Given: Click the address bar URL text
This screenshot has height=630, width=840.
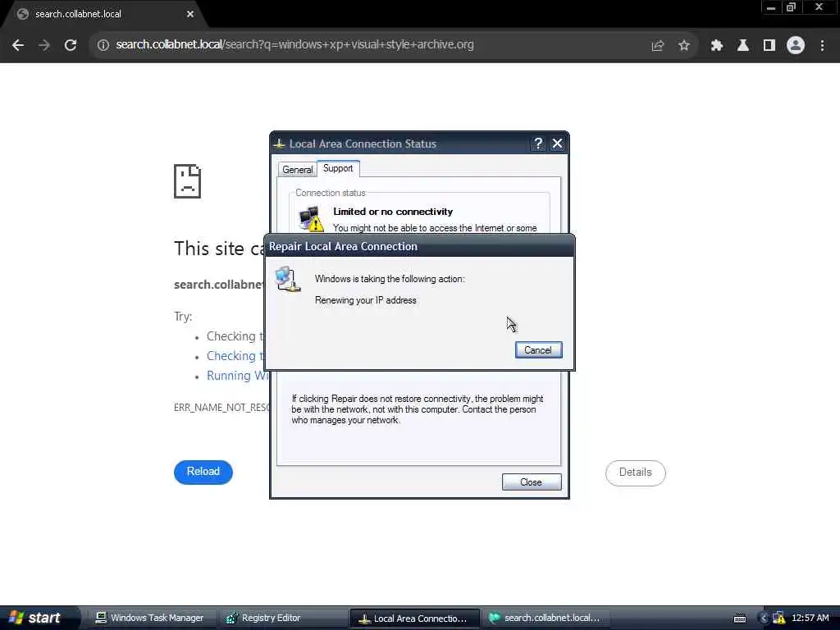Looking at the screenshot, I should coord(294,44).
